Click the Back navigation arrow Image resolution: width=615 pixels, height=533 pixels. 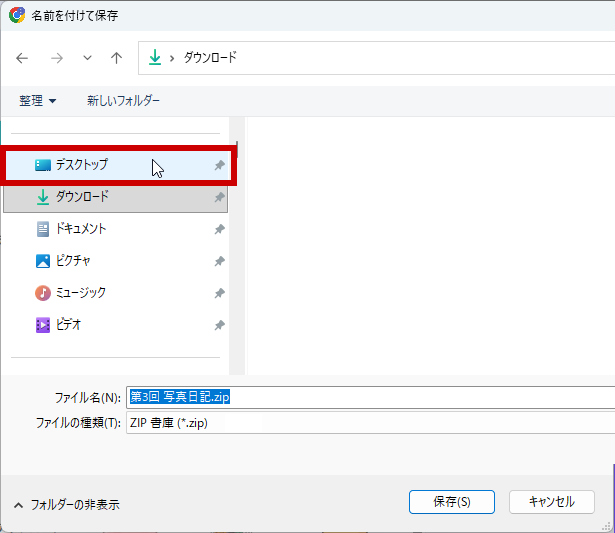pos(22,58)
